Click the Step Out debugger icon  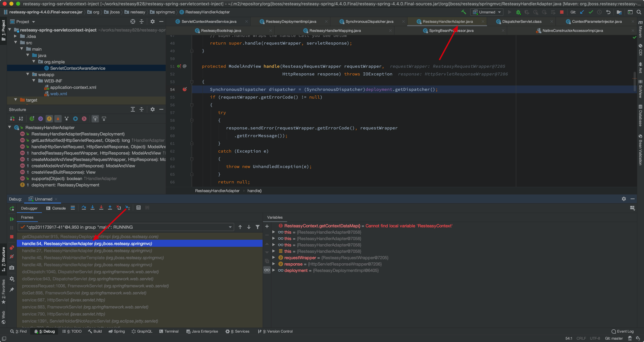point(110,208)
